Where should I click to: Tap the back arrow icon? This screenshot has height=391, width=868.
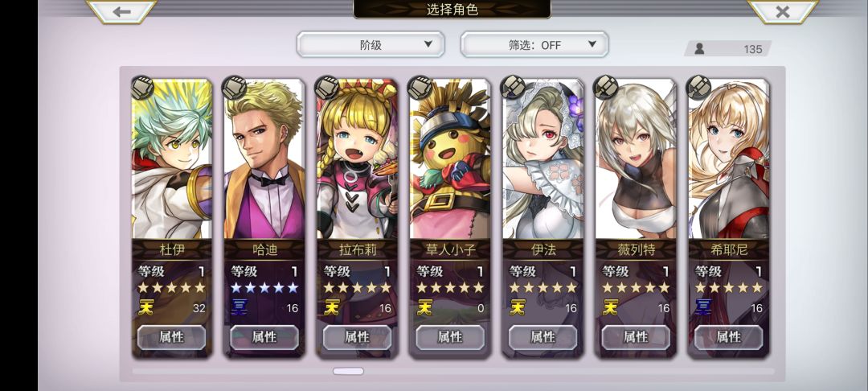point(121,11)
